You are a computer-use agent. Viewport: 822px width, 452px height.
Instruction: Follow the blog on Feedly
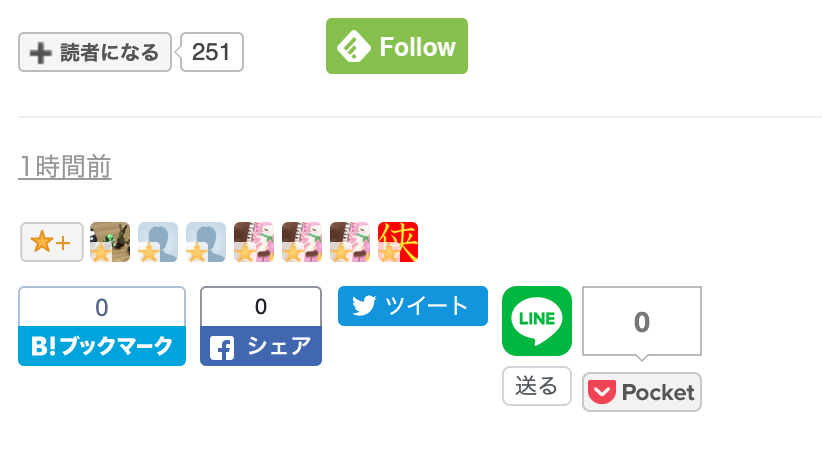pos(397,46)
